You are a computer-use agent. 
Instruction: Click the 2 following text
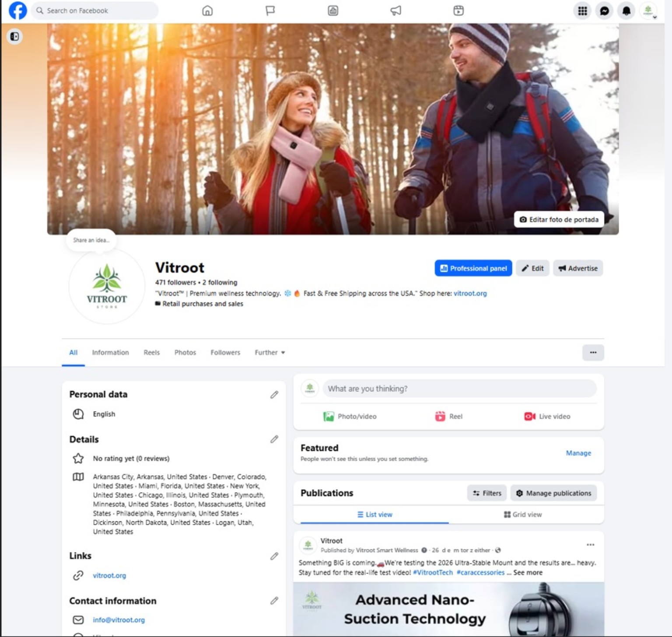[x=220, y=282]
